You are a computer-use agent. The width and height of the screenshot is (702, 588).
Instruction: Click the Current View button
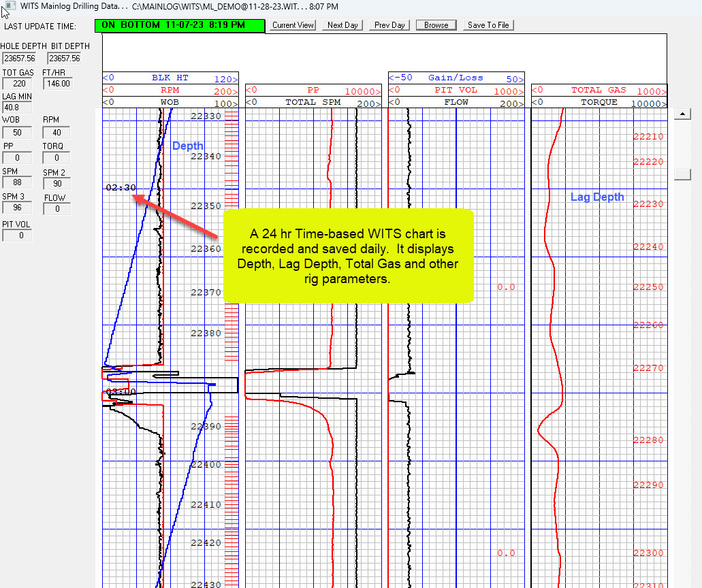[x=293, y=25]
